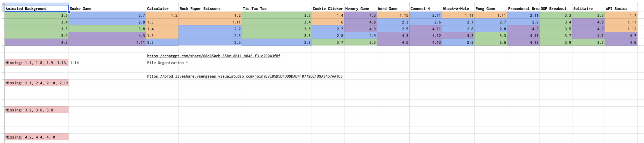This screenshot has width=644, height=143.
Task: Open the chatgpt.com share link
Action: click(213, 56)
